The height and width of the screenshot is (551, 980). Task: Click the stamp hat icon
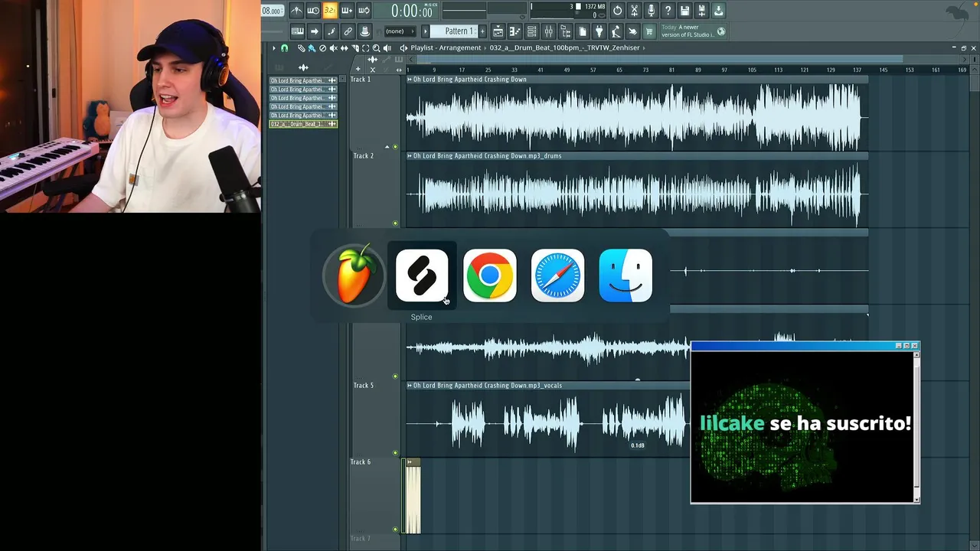pyautogui.click(x=364, y=31)
